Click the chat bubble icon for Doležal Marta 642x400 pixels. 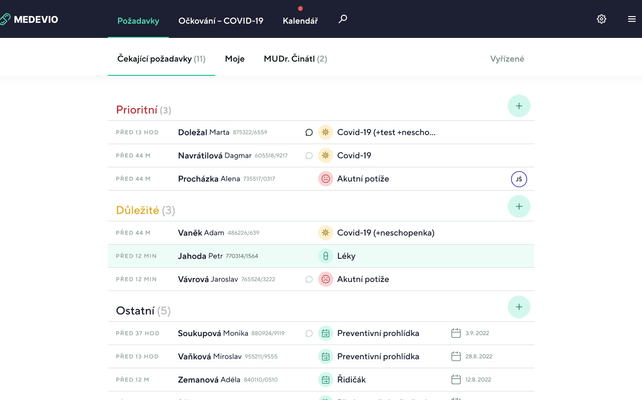pyautogui.click(x=309, y=132)
